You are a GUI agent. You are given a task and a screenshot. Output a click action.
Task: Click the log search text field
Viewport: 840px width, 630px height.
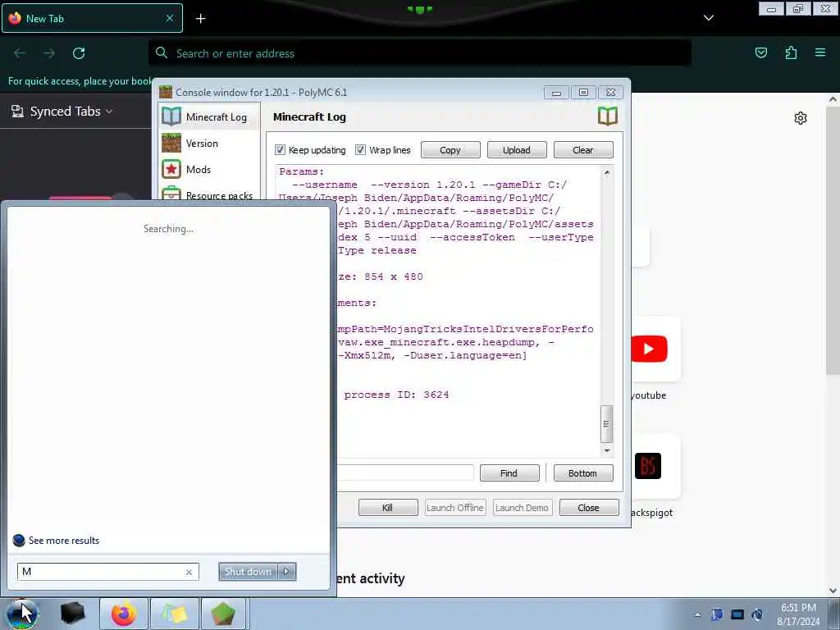(405, 472)
